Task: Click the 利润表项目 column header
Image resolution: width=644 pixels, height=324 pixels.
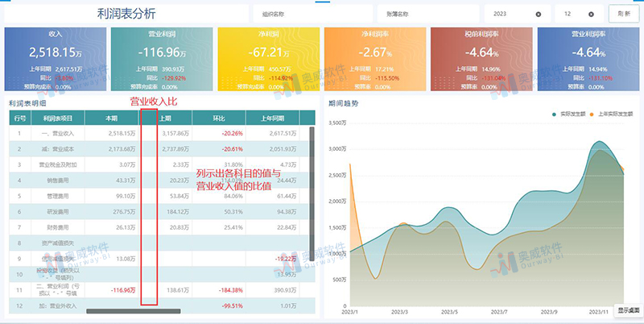Action: pos(58,118)
